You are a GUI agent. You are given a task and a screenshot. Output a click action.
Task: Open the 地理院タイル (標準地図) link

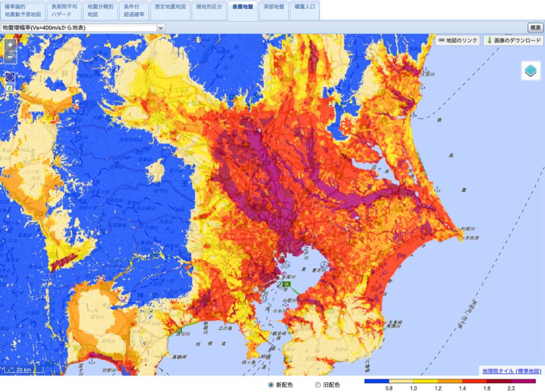(x=511, y=371)
